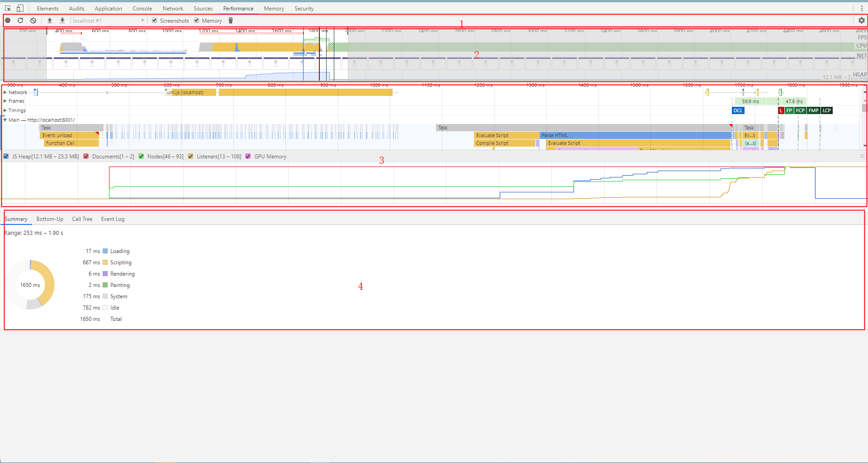Open the Network panel tab

click(173, 9)
